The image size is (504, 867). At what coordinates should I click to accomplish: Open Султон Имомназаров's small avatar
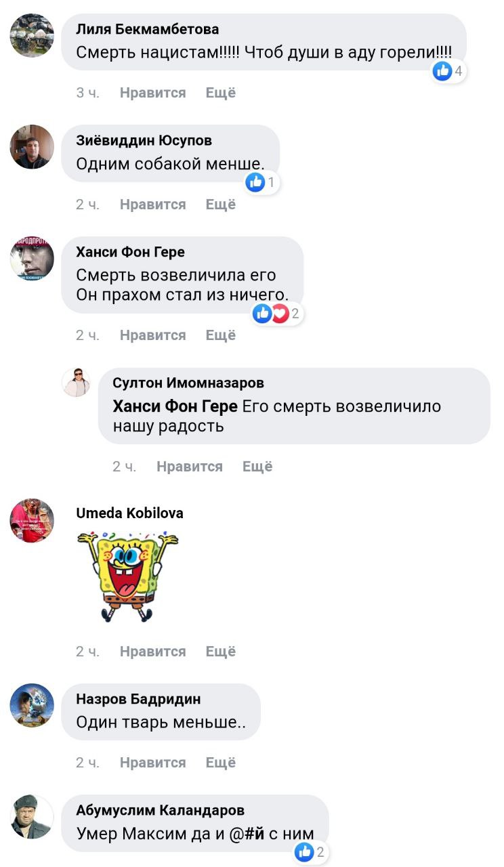[76, 383]
